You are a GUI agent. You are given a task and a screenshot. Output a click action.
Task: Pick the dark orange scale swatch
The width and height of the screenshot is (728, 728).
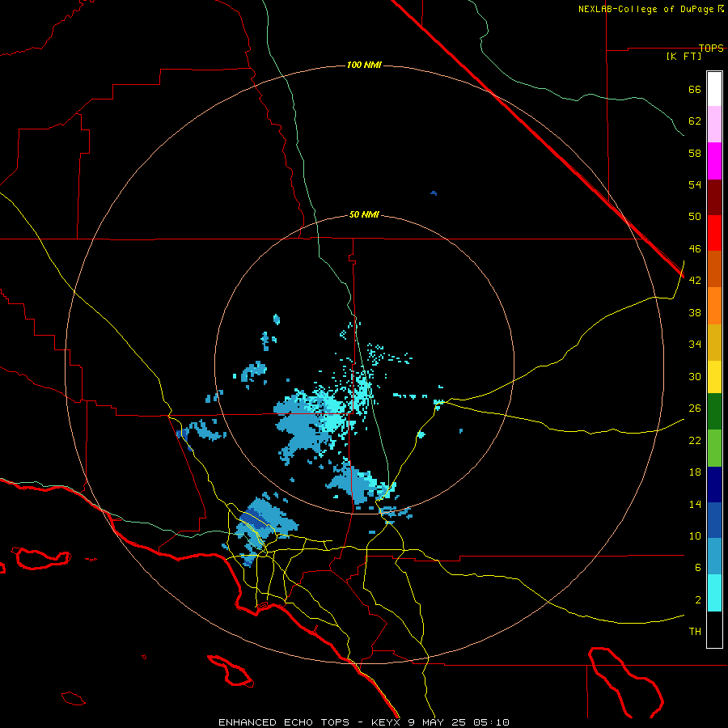click(x=714, y=269)
